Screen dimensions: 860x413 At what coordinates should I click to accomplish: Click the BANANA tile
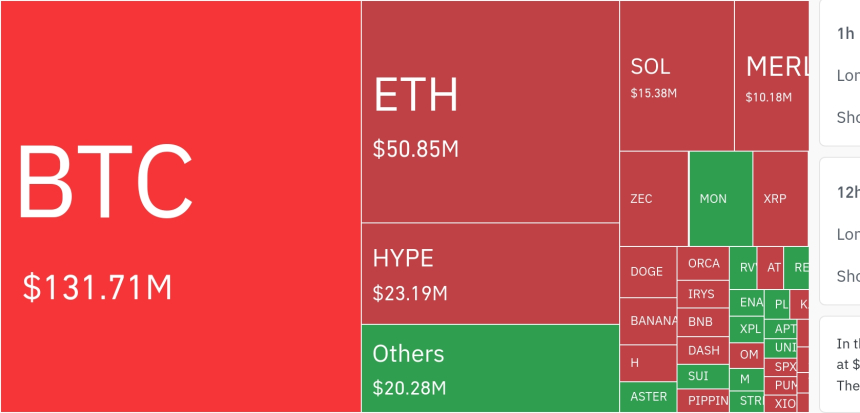click(x=648, y=321)
